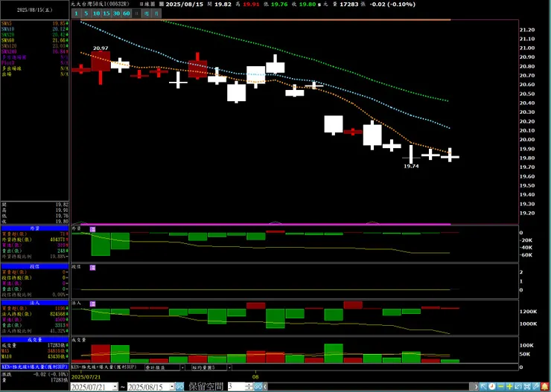Viewport: 551px width, 392px height.
Task: Open the 累計類足 dropdown below chart
Action: click(x=182, y=367)
